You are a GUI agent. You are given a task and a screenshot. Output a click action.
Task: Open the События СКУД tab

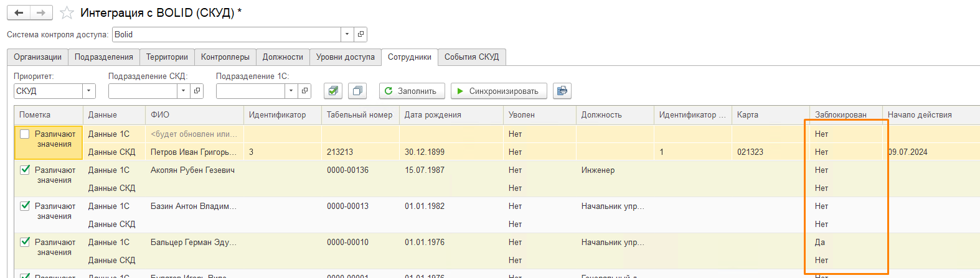click(471, 57)
